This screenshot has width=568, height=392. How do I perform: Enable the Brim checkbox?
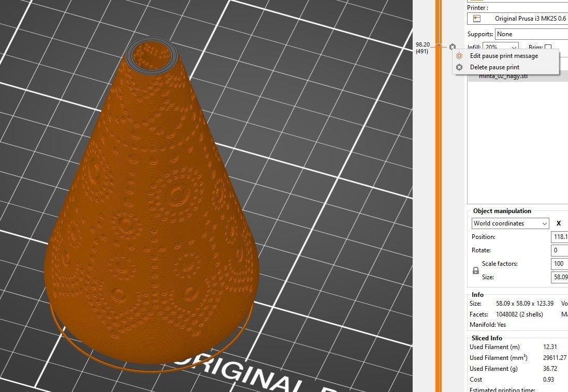click(x=548, y=48)
